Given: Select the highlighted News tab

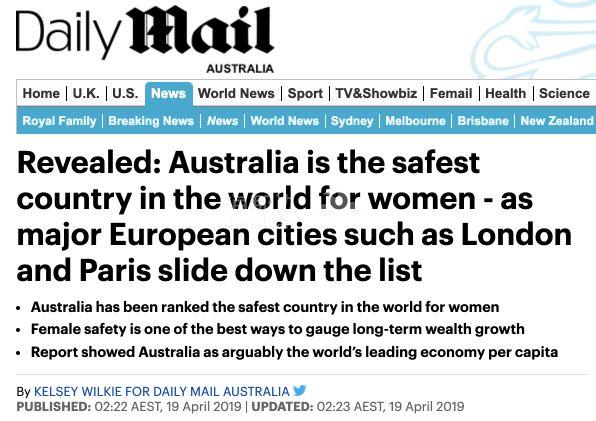Looking at the screenshot, I should click(168, 93).
